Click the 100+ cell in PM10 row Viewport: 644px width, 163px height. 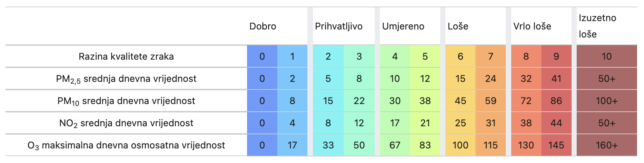click(607, 101)
